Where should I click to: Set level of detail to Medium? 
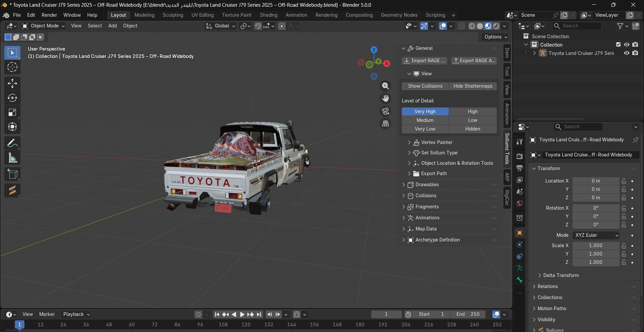(425, 120)
